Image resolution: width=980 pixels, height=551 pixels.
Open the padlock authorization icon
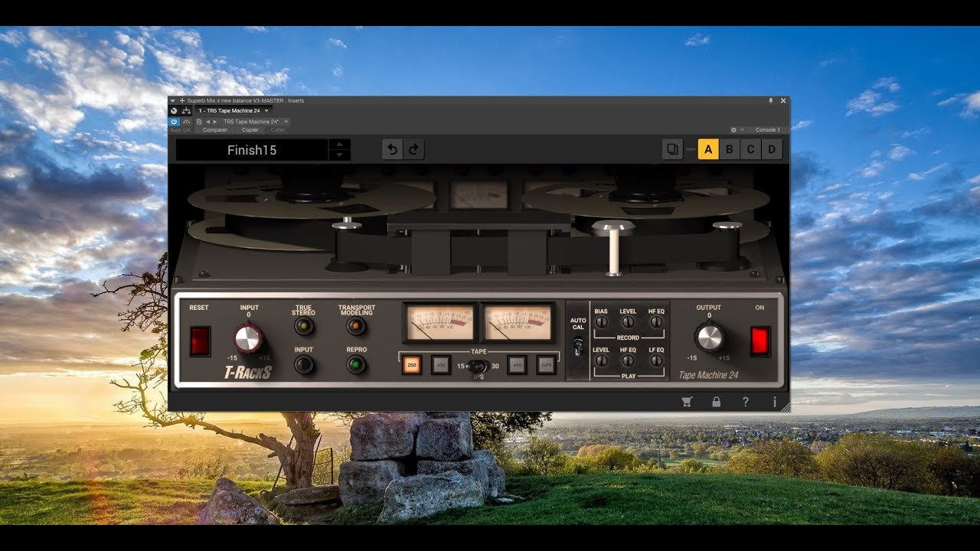click(716, 402)
